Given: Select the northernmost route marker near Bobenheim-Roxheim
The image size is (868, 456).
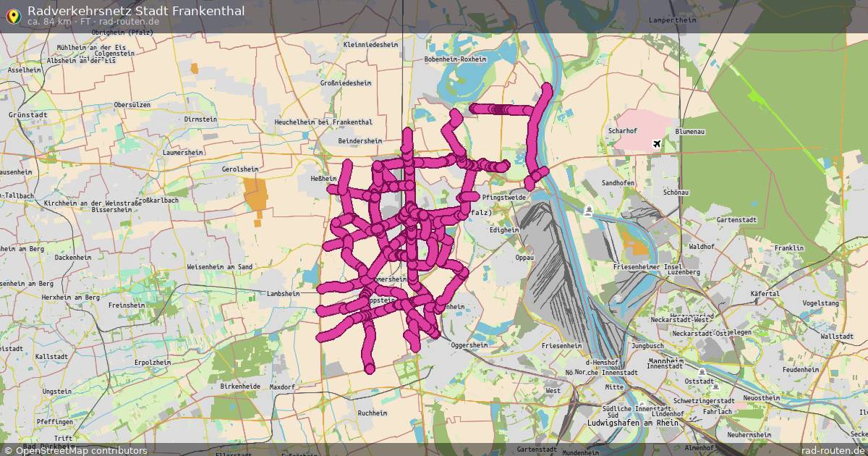Looking at the screenshot, I should 546,90.
